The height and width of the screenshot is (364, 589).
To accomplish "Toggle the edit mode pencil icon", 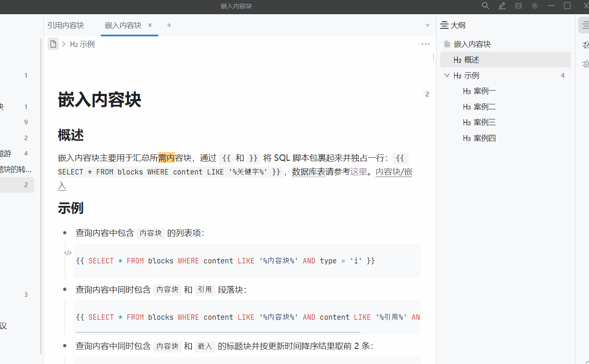I will click(x=502, y=6).
